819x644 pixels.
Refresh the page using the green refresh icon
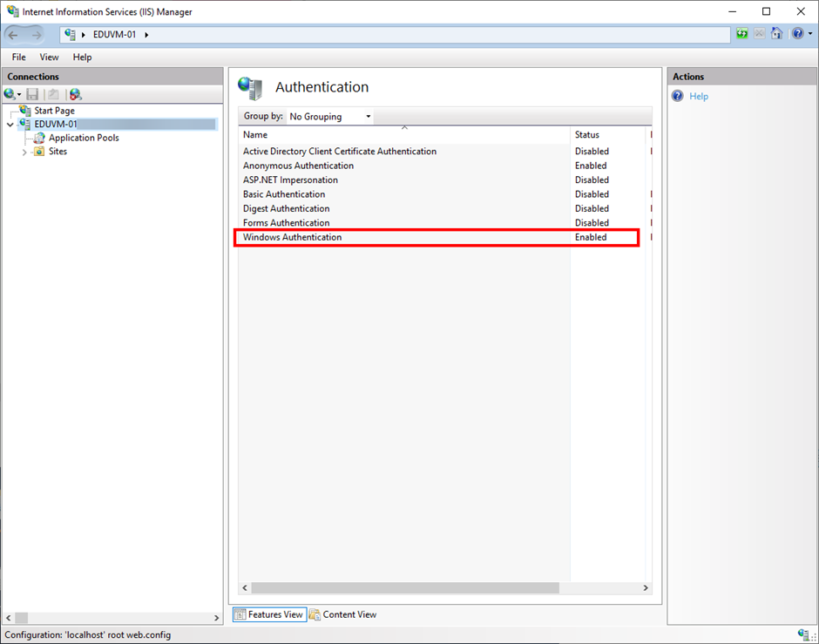coord(742,34)
